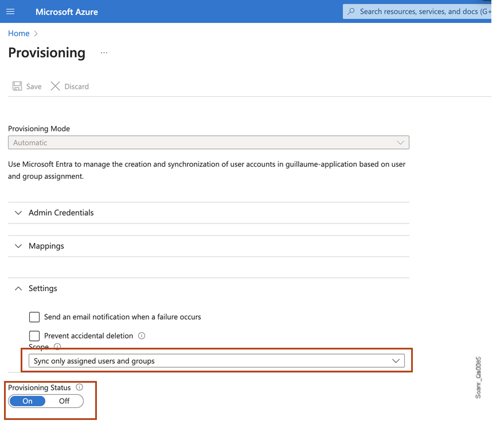Set Provisioning Status to Off
Viewport: 504px width, 440px height.
click(64, 401)
